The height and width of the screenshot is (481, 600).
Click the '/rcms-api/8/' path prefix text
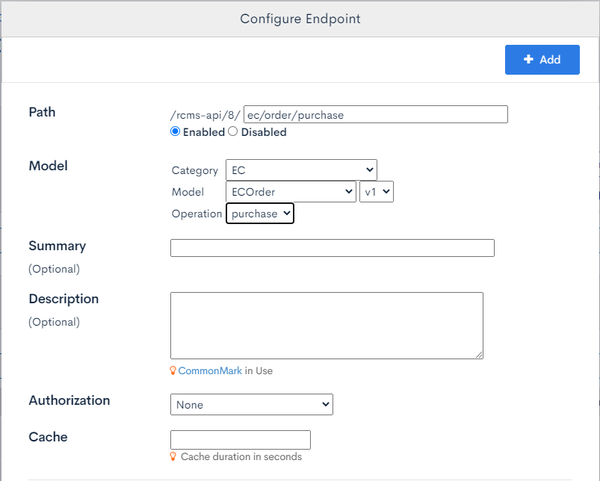tap(205, 115)
